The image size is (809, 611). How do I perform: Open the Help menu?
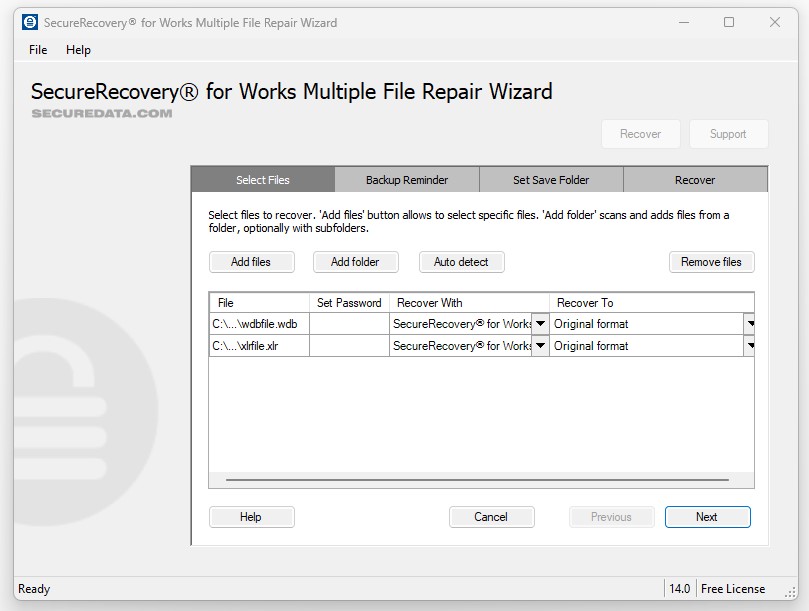[x=78, y=50]
